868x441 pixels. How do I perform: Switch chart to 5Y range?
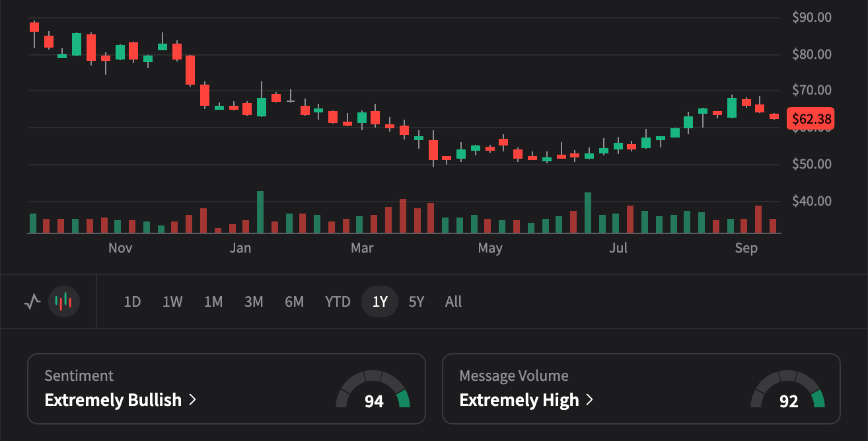pyautogui.click(x=416, y=302)
